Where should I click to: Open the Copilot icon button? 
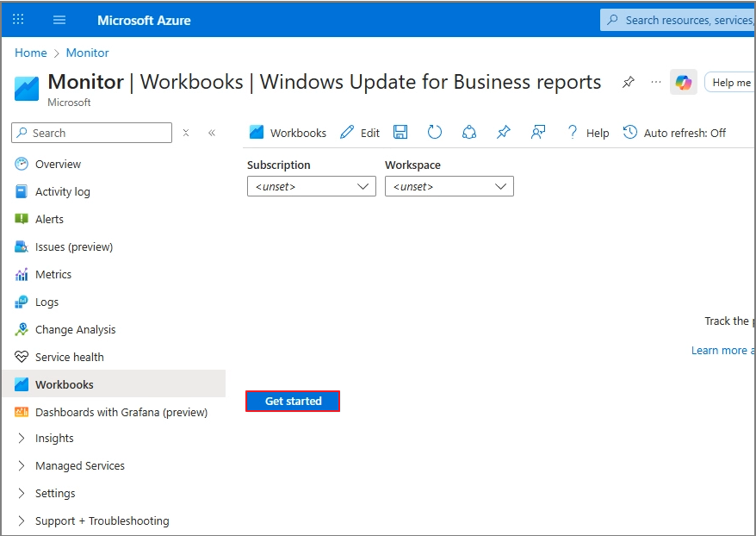[x=683, y=82]
